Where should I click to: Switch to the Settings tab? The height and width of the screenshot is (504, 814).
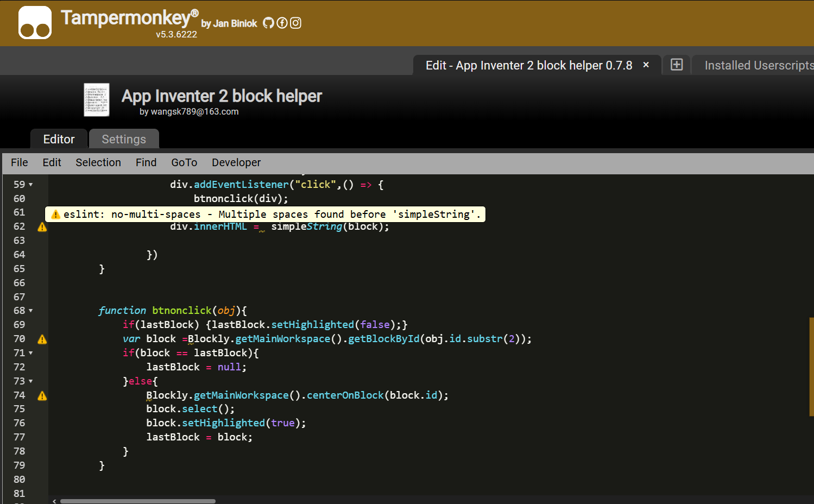124,139
